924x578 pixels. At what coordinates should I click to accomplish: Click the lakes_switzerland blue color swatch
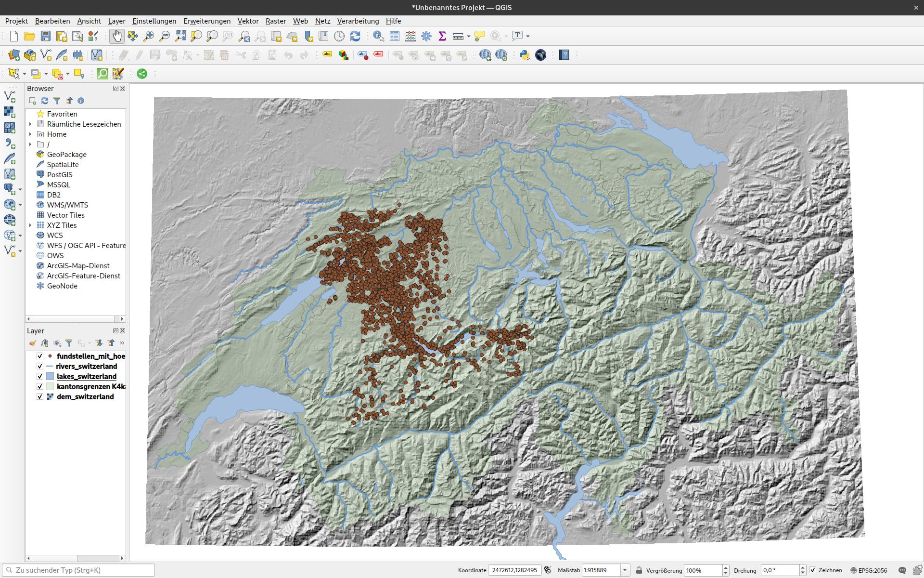pos(50,376)
